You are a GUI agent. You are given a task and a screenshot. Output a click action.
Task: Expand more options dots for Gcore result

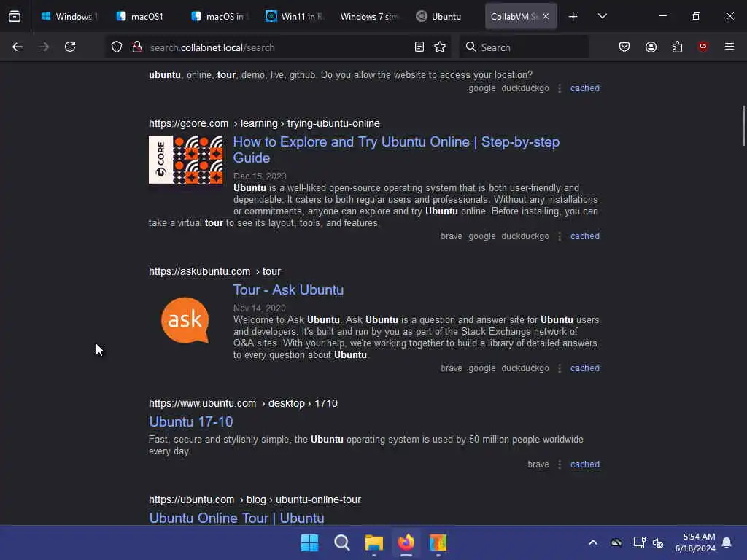point(560,236)
